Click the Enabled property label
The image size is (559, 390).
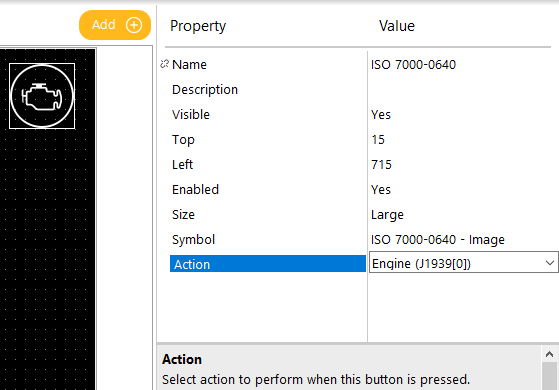pyautogui.click(x=195, y=189)
